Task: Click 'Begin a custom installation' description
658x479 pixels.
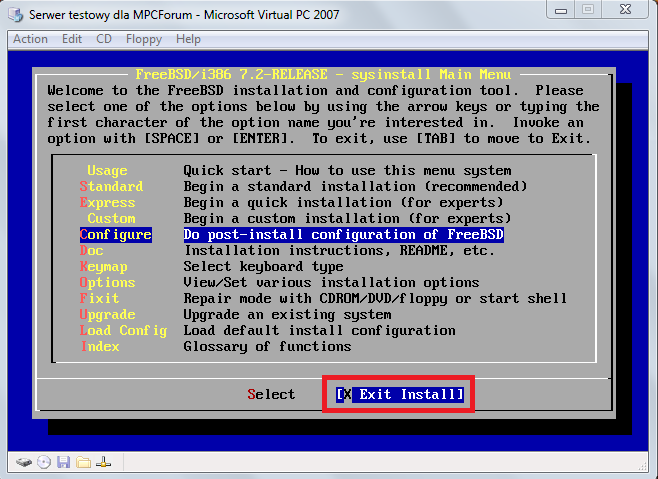Action: click(347, 218)
